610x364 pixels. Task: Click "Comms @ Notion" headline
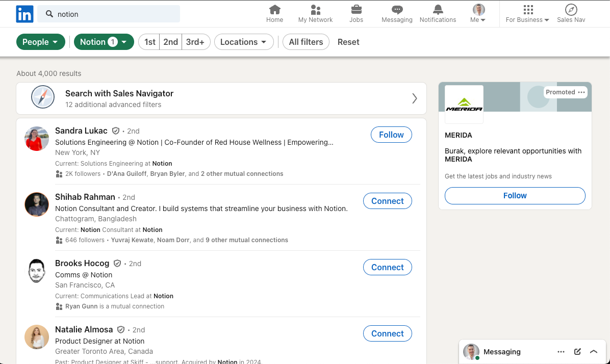coord(84,275)
